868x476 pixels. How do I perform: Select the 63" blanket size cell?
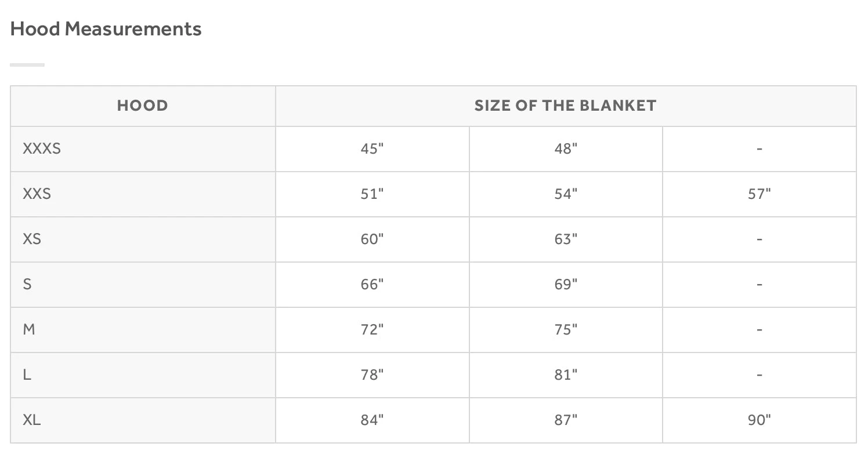point(566,239)
